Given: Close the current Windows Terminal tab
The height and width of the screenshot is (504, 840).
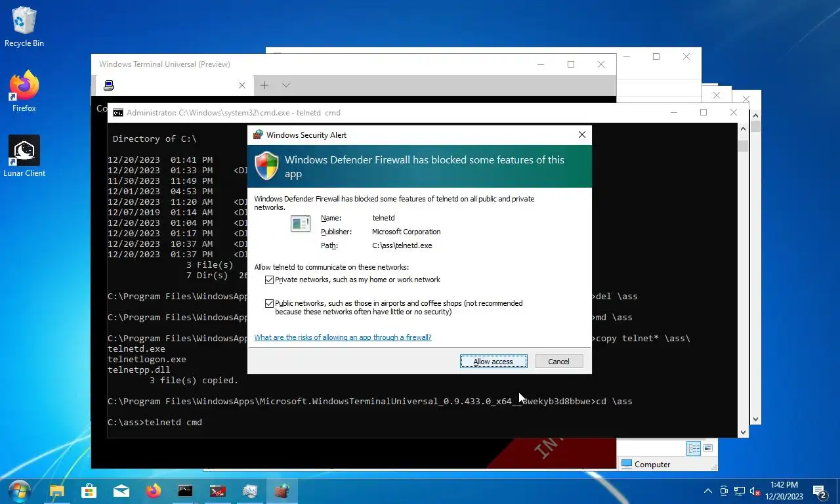Looking at the screenshot, I should 241,85.
